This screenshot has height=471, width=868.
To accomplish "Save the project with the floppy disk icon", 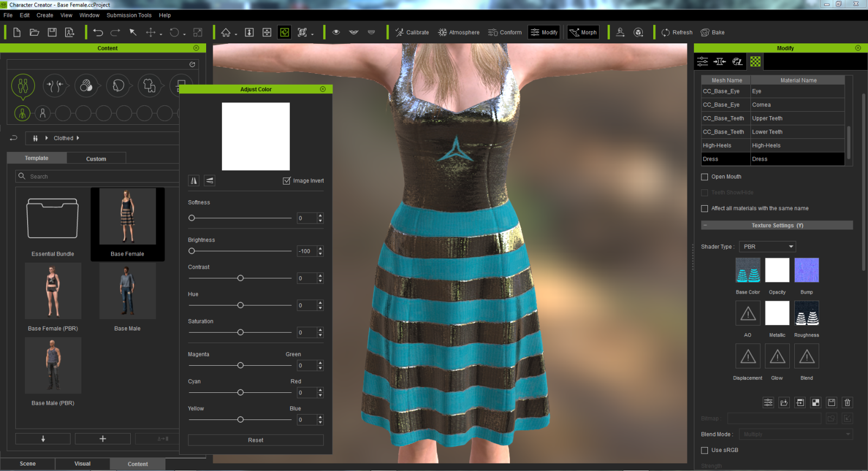I will coord(52,33).
